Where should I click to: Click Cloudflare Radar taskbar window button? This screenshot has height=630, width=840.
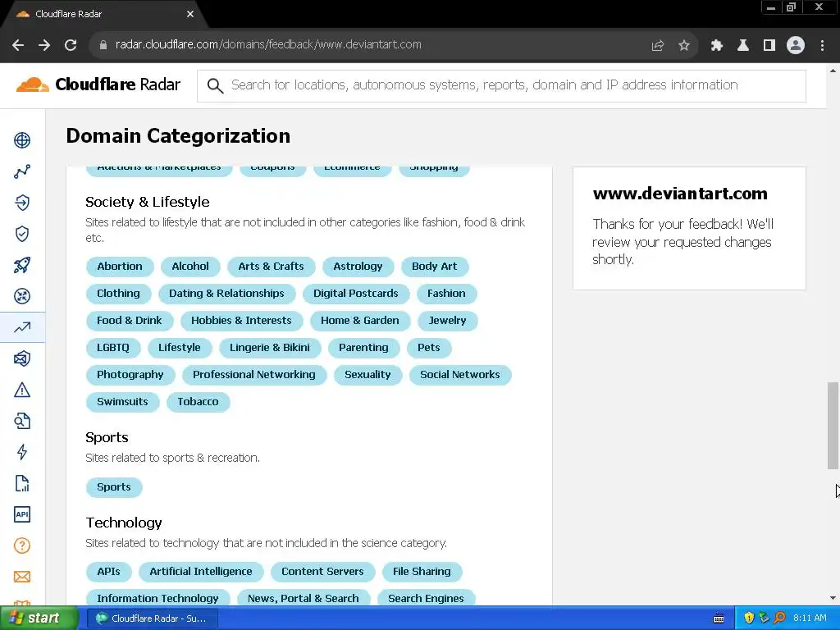point(152,619)
